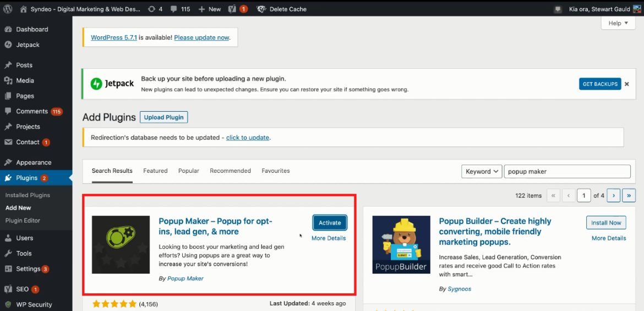Open the Yoast SEO icon in admin bar

[232, 9]
